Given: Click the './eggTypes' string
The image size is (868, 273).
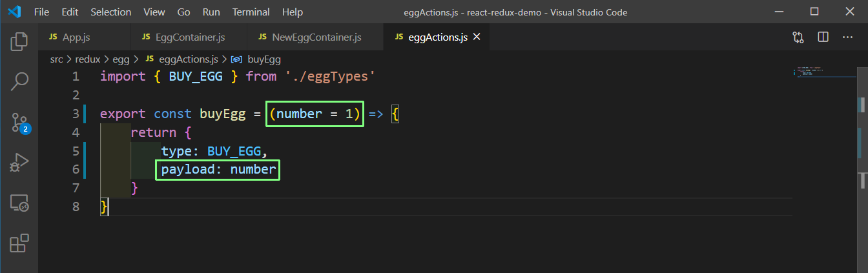Looking at the screenshot, I should coord(330,76).
